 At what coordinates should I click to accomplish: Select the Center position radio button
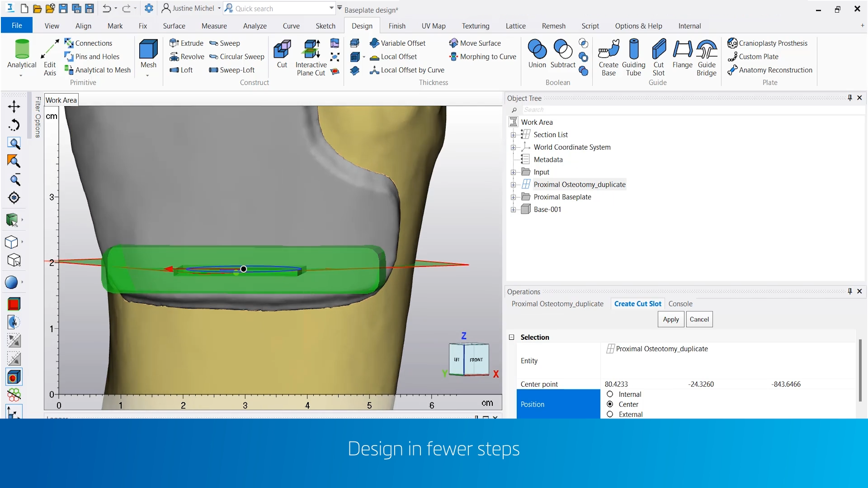click(610, 404)
